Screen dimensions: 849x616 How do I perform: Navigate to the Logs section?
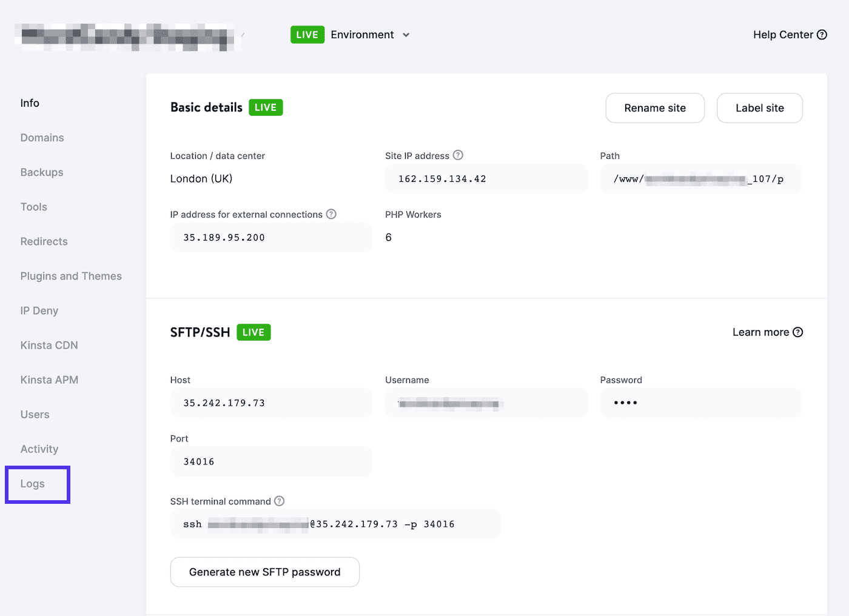point(32,483)
